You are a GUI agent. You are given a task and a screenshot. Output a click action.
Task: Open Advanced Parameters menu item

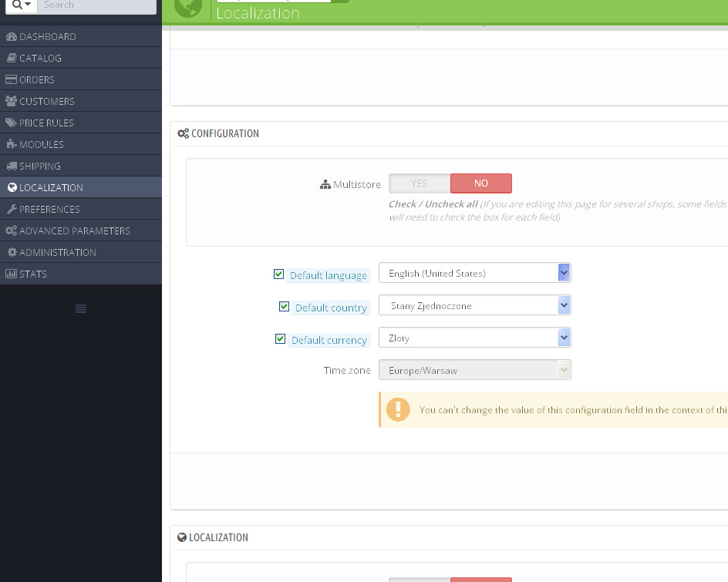tap(81, 230)
